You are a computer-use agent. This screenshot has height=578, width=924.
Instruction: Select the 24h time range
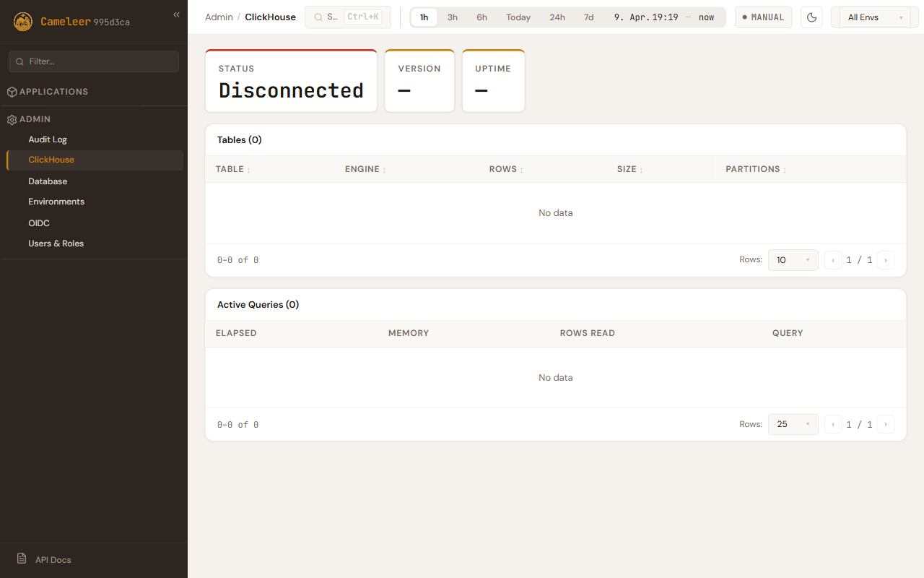pyautogui.click(x=557, y=17)
